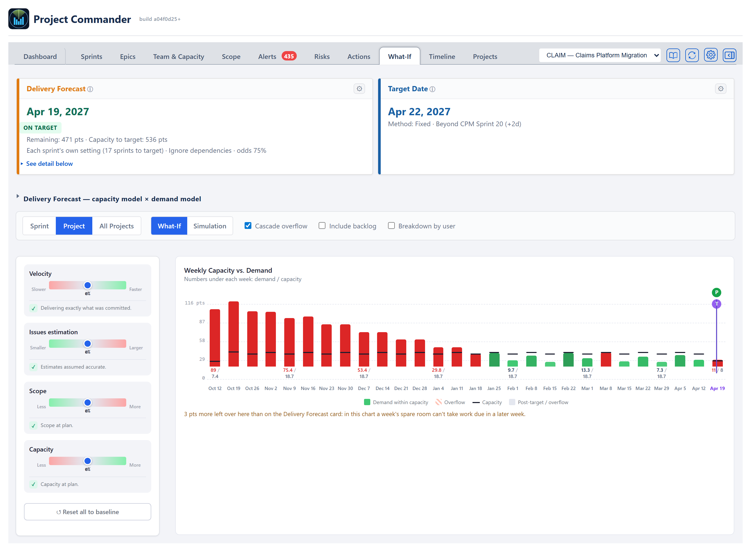The image size is (751, 560).
Task: Select the All Projects scope toggle
Action: point(116,226)
